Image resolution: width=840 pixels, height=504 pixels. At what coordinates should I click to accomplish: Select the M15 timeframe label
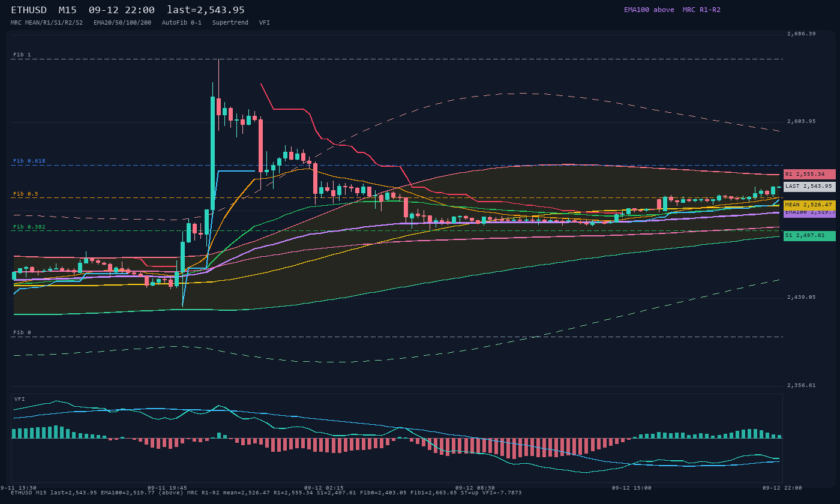[68, 10]
